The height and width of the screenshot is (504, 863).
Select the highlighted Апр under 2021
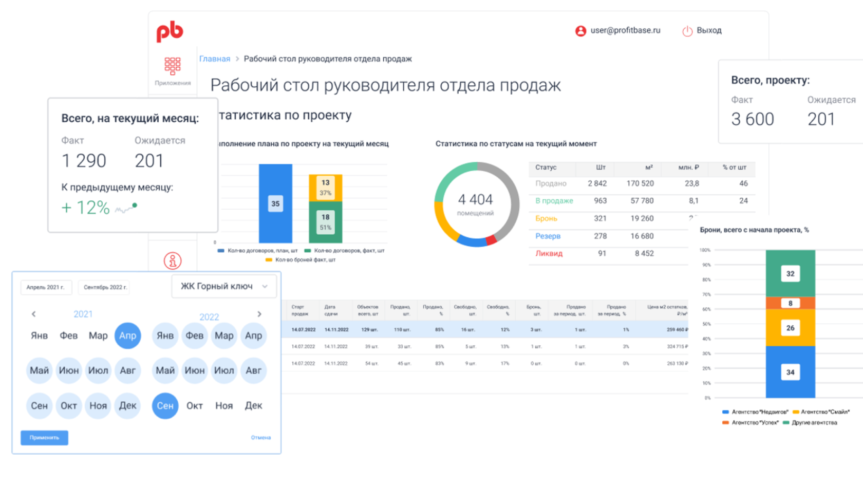click(x=128, y=335)
